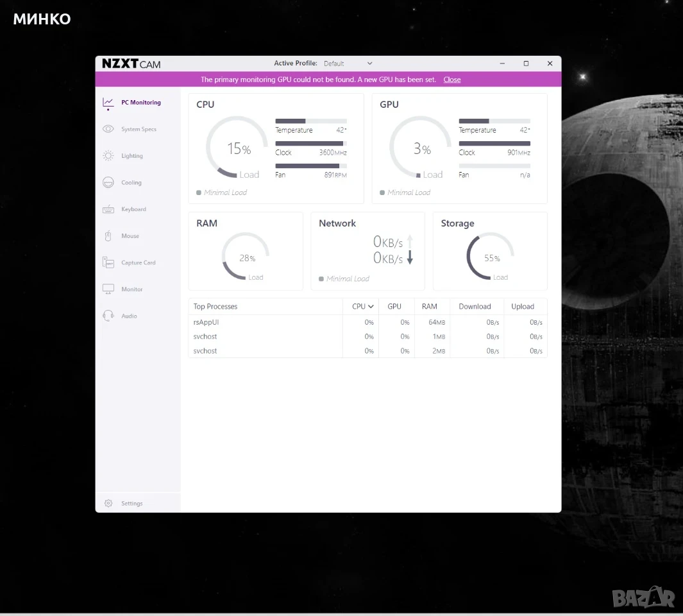The height and width of the screenshot is (616, 683).
Task: Click the GPU 3% load gauge
Action: tap(420, 147)
